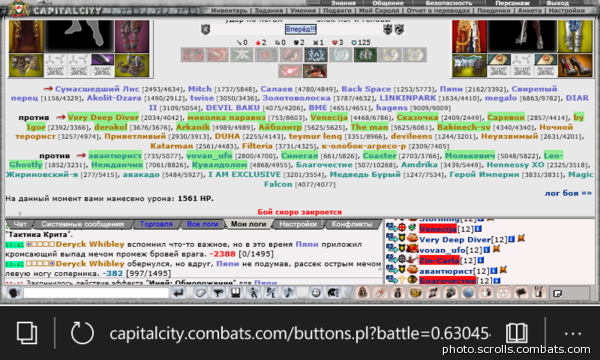This screenshot has height=360, width=600.
Task: Click private message arrow beside vovan_ufo
Action: tap(391, 249)
